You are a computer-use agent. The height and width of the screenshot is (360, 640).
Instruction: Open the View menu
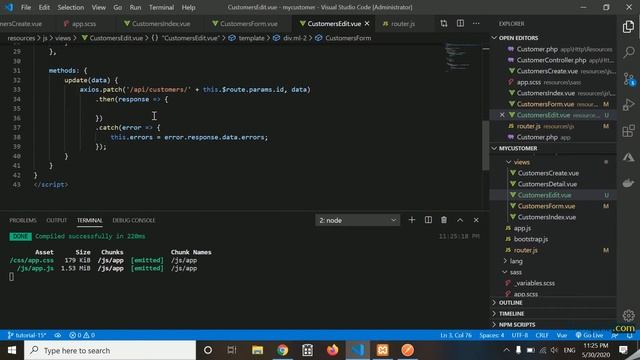coord(98,7)
